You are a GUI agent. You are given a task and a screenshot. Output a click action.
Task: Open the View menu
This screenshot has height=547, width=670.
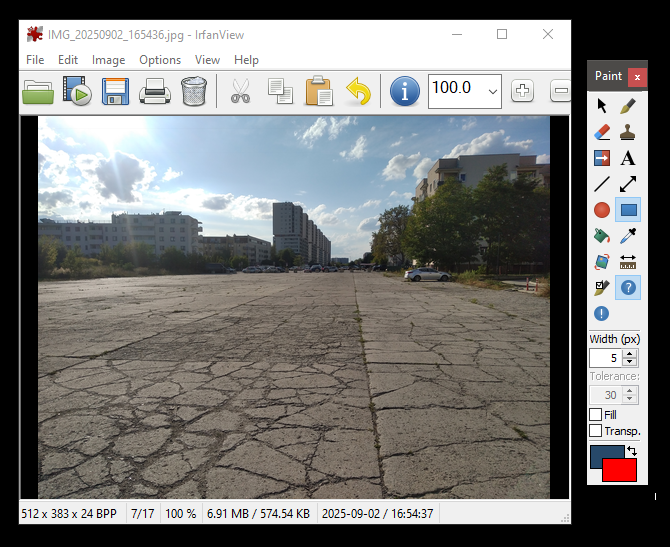(207, 60)
